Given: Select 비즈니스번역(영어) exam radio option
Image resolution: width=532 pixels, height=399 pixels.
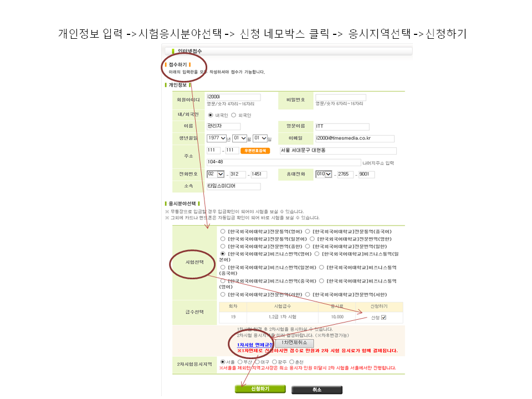Looking at the screenshot, I should [223, 253].
